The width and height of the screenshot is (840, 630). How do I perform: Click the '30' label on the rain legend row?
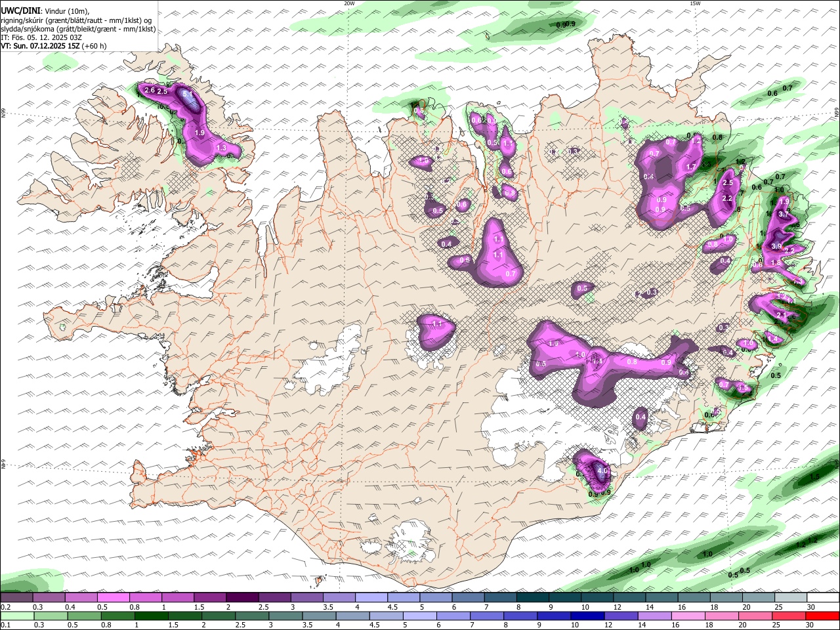[x=810, y=625]
